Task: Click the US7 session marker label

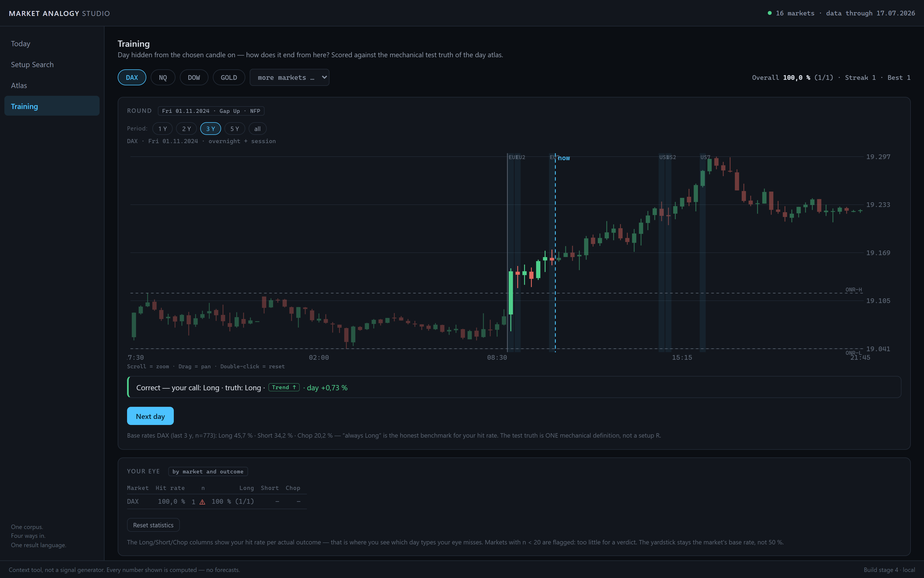Action: coord(705,157)
